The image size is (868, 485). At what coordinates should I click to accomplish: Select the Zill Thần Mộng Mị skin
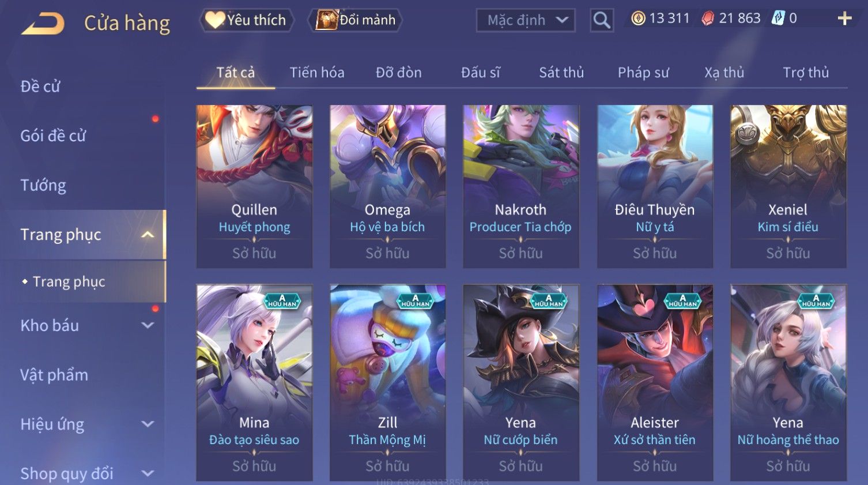tap(387, 383)
